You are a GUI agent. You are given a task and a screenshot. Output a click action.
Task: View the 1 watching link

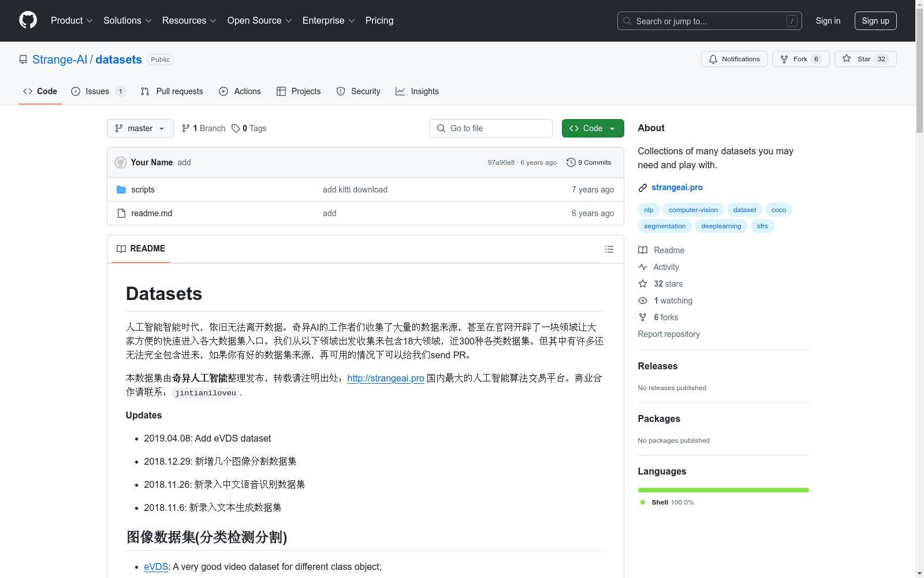tap(665, 301)
